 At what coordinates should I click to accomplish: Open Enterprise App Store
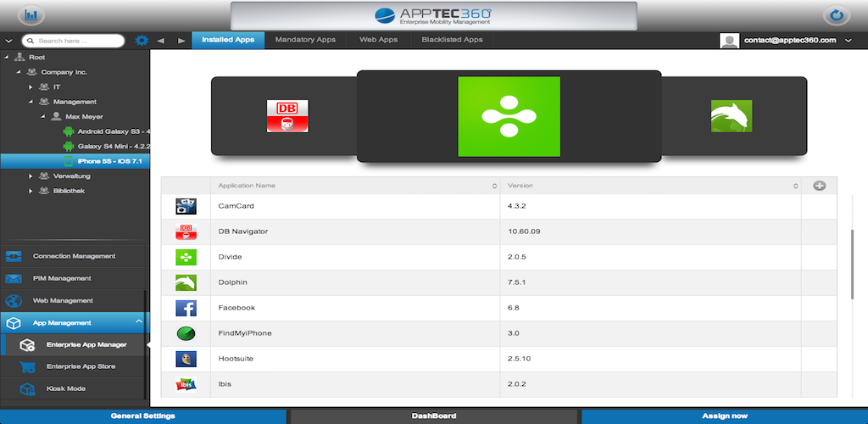pos(81,367)
